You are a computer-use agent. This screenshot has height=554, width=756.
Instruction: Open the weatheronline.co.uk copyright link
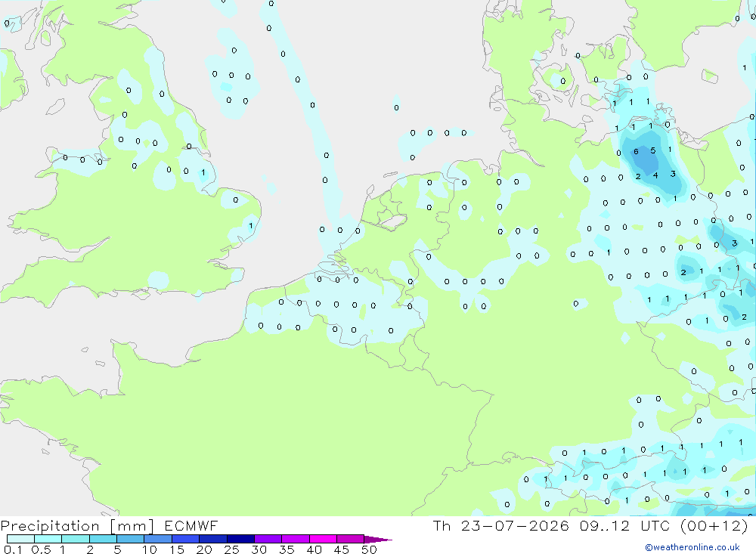(692, 547)
